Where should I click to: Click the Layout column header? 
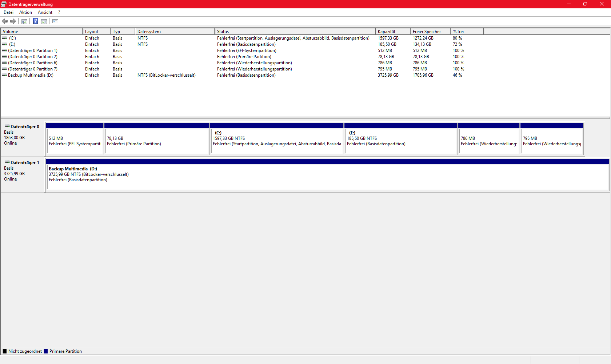[x=96, y=32]
